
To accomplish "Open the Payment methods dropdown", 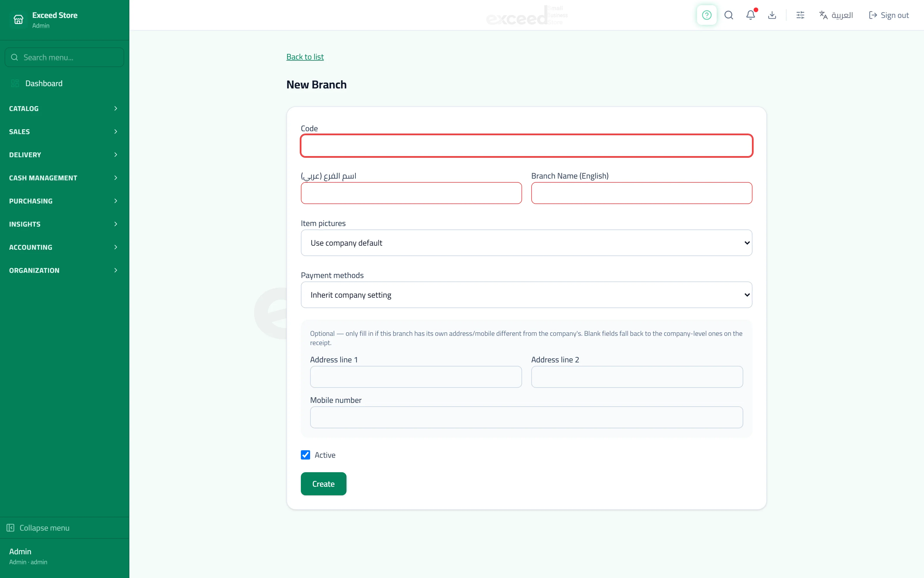I will 526,295.
